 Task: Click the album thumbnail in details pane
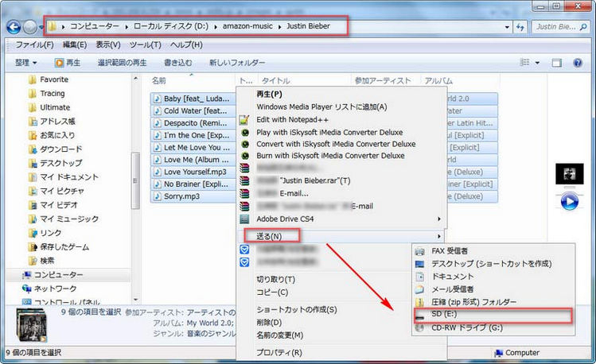32,325
